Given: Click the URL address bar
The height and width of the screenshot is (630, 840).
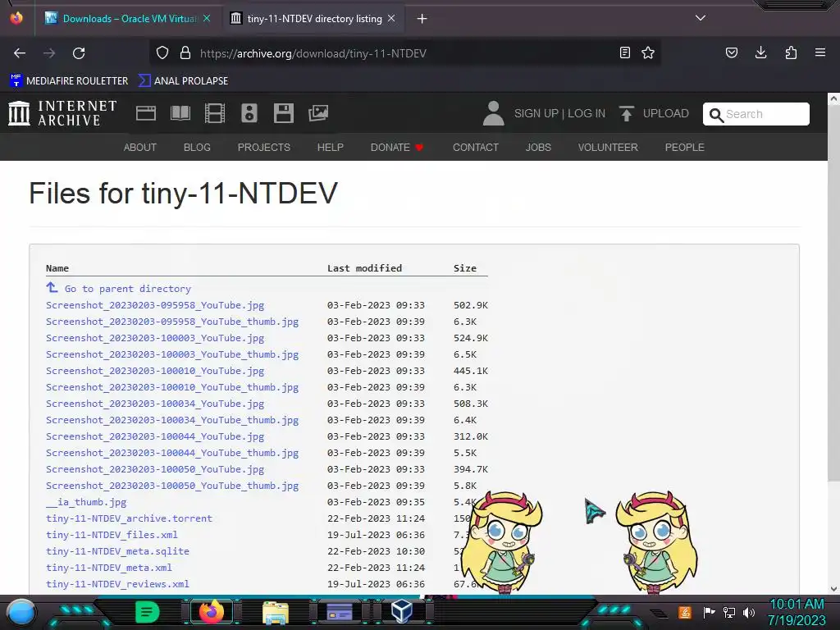Looking at the screenshot, I should (x=407, y=53).
